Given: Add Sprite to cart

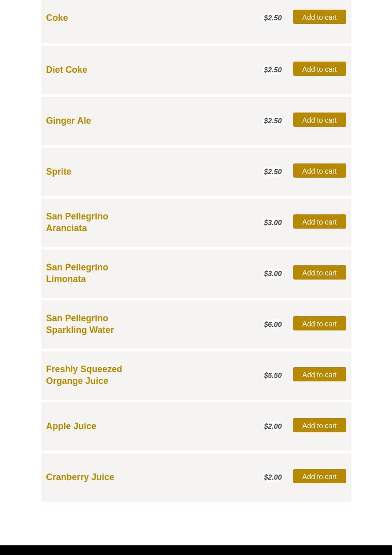Looking at the screenshot, I should [x=319, y=171].
